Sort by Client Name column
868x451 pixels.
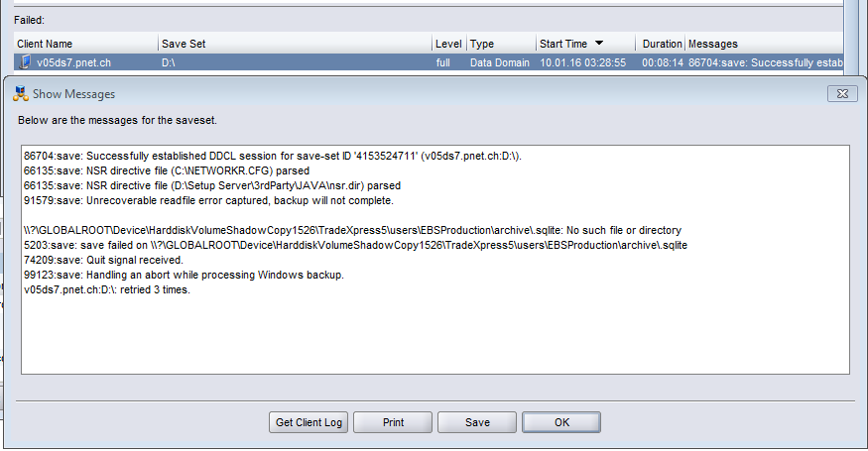click(45, 44)
